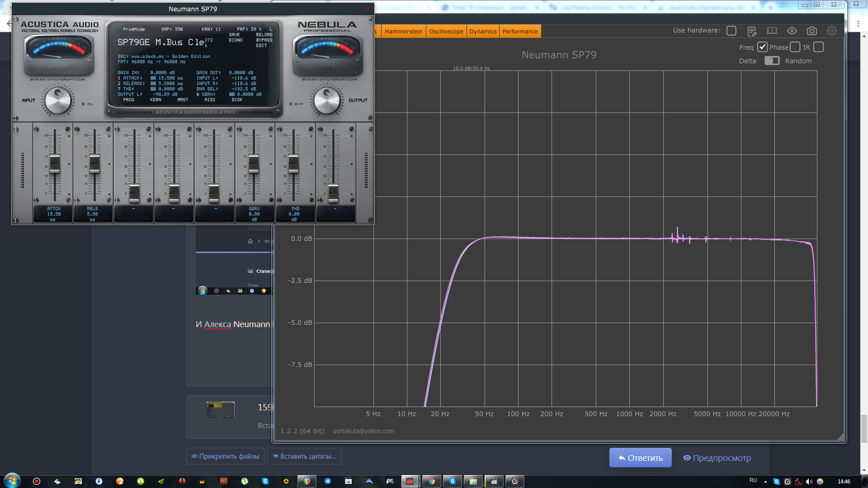The image size is (868, 488).
Task: Enable the IR checkbox
Action: click(x=819, y=47)
